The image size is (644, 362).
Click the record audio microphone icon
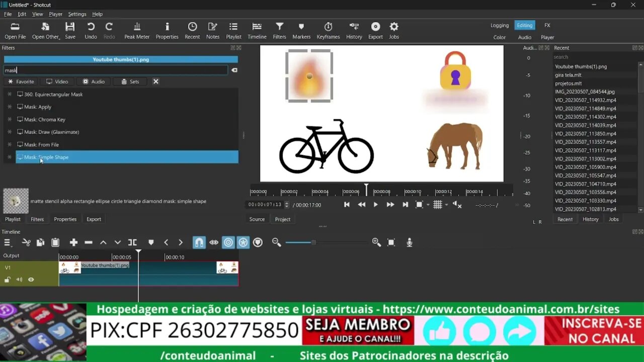coord(410,242)
